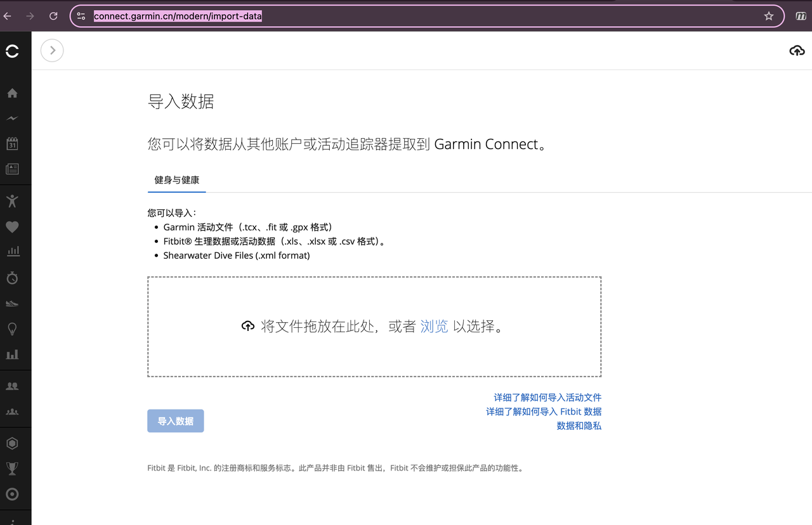The width and height of the screenshot is (812, 525).
Task: Click the dashed file drop zone
Action: tap(374, 327)
